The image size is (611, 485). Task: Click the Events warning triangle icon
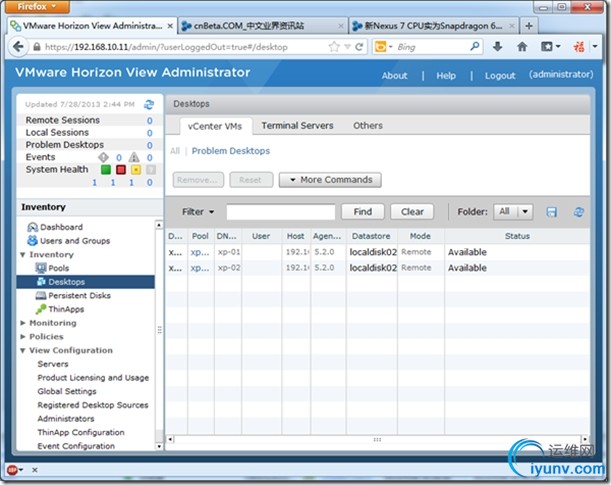(x=134, y=157)
